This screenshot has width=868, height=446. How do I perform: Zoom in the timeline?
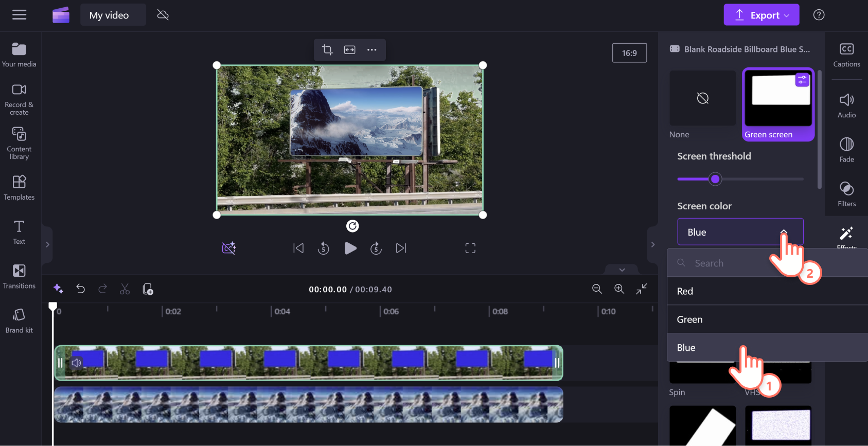[x=619, y=289]
